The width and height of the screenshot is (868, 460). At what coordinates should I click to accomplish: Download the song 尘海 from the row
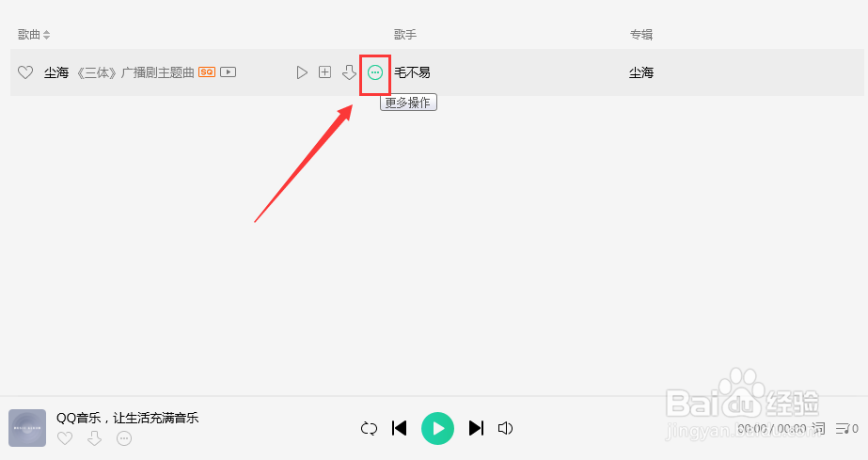click(x=349, y=72)
